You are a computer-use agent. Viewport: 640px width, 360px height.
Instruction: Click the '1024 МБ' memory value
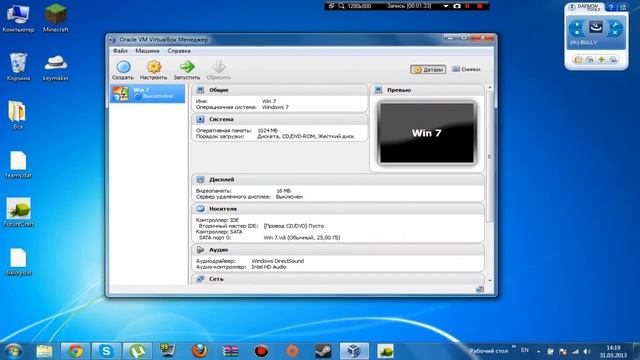pos(268,131)
